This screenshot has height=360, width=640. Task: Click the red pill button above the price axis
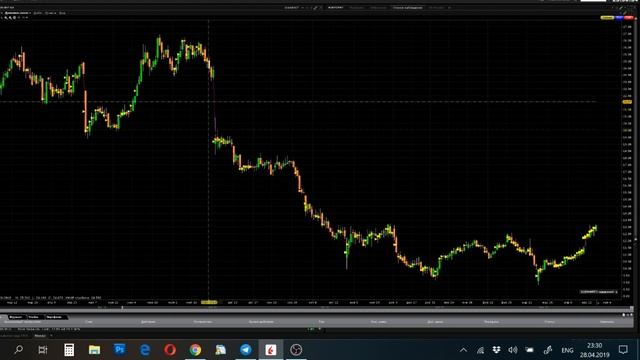tap(628, 18)
